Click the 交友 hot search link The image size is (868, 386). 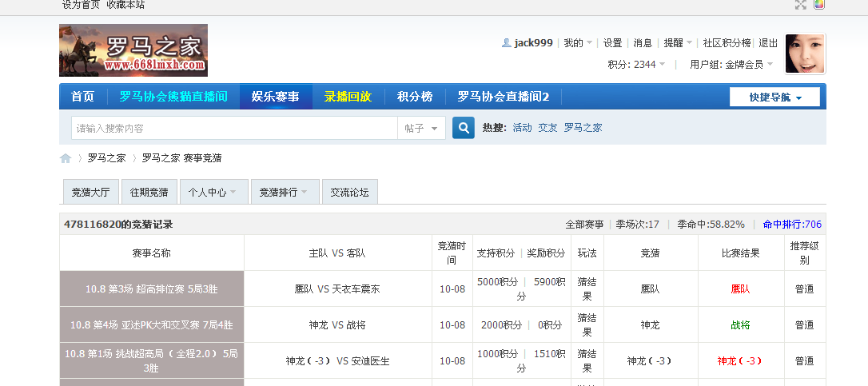[547, 128]
